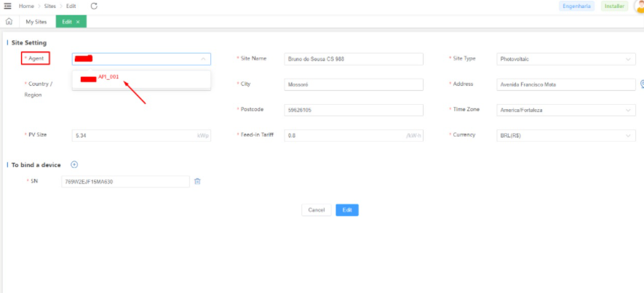Screen dimensions: 644x293
Task: Select the API_001 agent option
Action: pos(108,77)
